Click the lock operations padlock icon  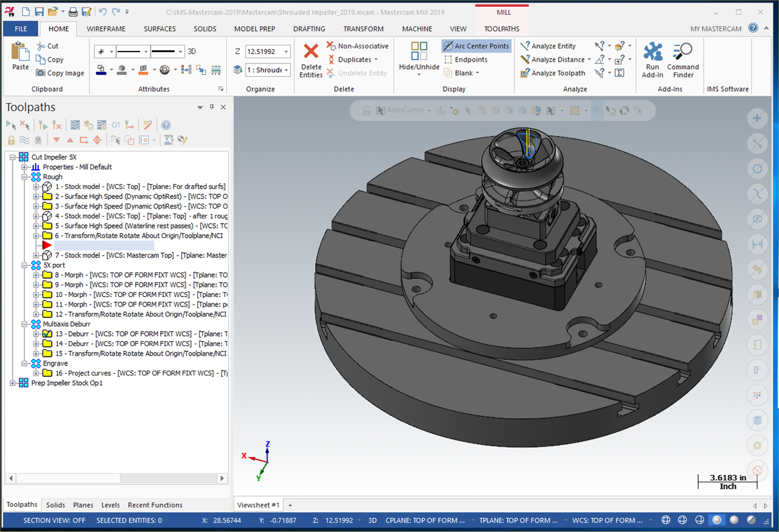[11, 139]
